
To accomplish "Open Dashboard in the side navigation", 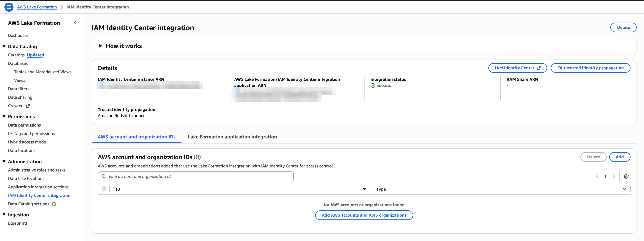I will [18, 35].
